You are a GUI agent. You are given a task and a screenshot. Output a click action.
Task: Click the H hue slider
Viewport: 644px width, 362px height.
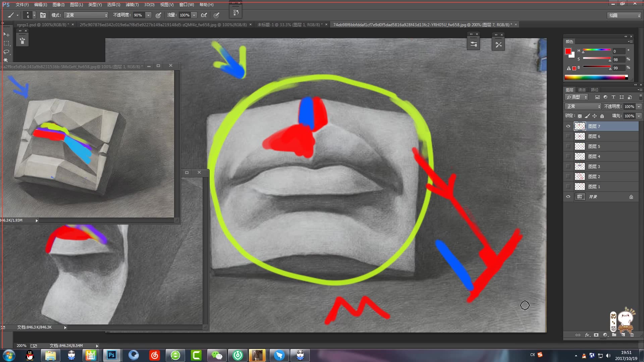pos(597,50)
